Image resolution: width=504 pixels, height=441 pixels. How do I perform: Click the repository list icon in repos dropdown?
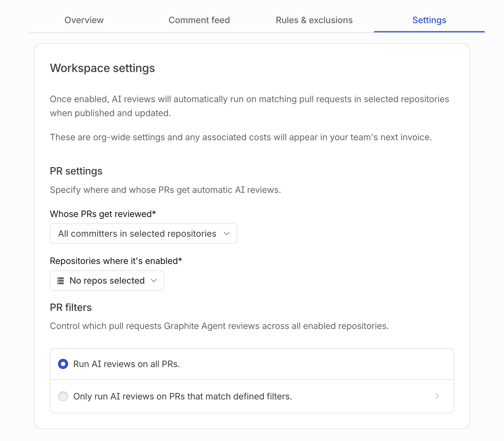pos(61,280)
